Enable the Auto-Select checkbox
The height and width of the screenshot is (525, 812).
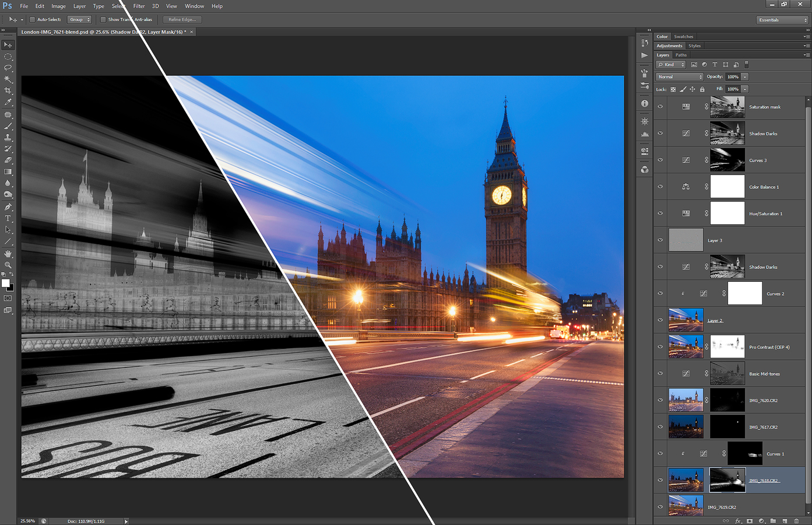point(33,20)
